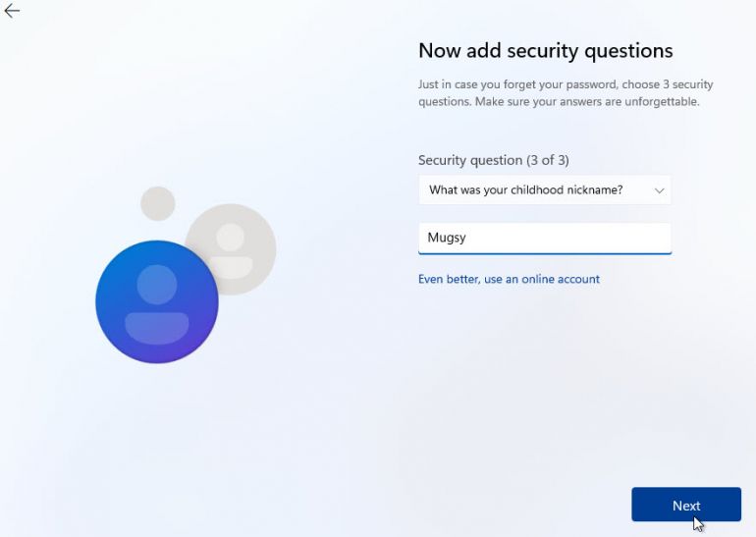This screenshot has height=537, width=756.
Task: Click the word Mugsy in answer field
Action: point(447,238)
